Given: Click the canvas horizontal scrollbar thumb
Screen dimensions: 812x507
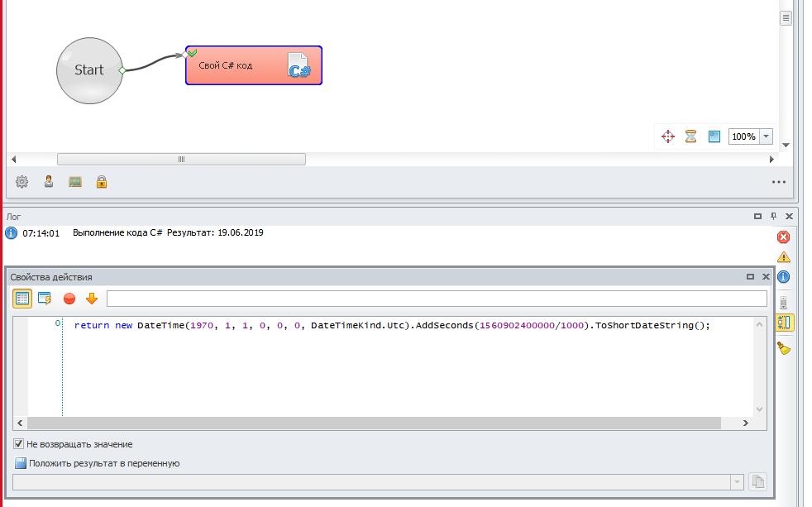Looking at the screenshot, I should (x=181, y=159).
